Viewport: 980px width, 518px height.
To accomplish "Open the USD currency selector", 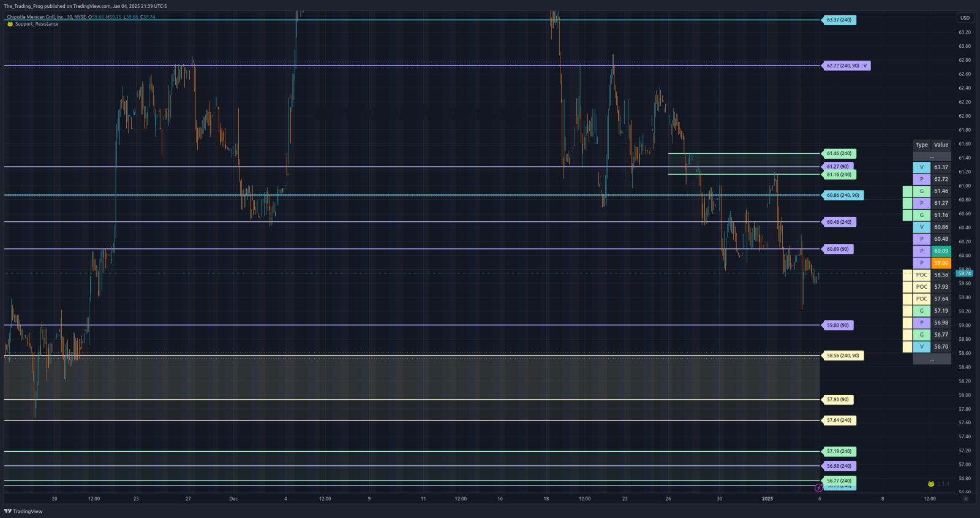I will (965, 18).
